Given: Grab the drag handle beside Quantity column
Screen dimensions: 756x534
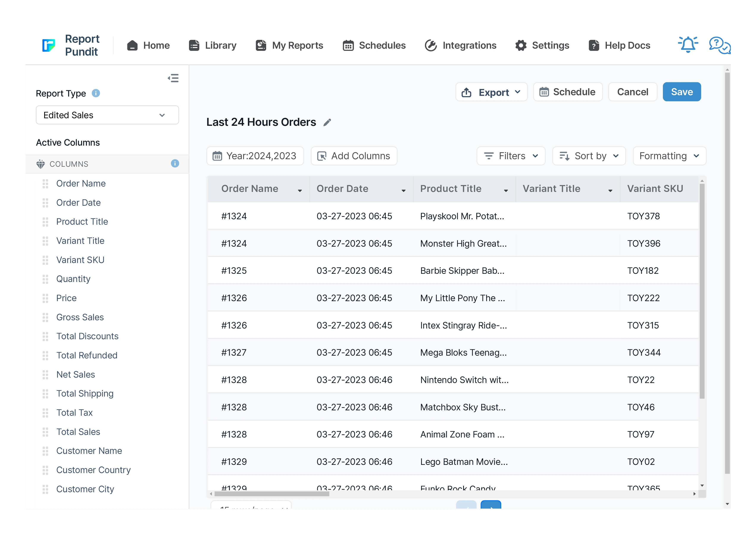Looking at the screenshot, I should click(x=45, y=279).
